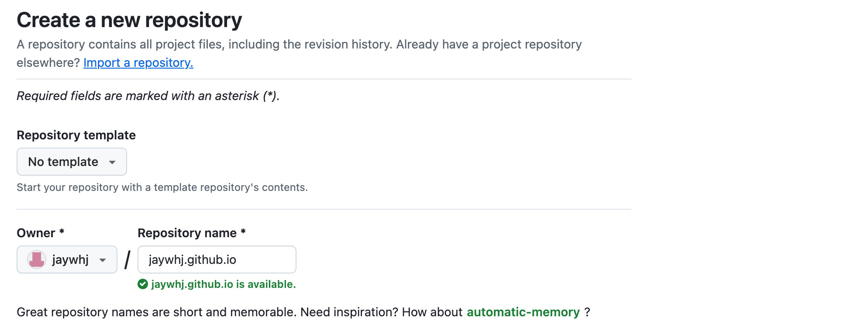Click the Repository name label
868x332 pixels.
click(x=187, y=233)
